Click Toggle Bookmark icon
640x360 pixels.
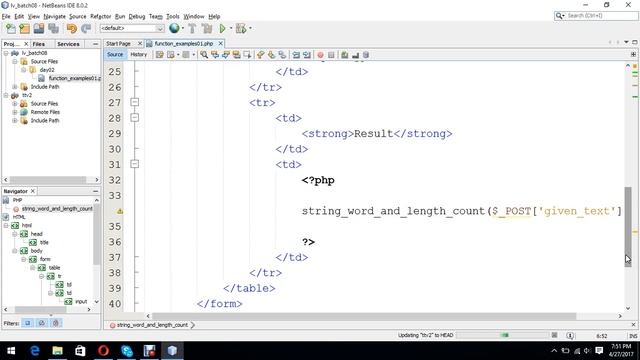click(x=282, y=55)
